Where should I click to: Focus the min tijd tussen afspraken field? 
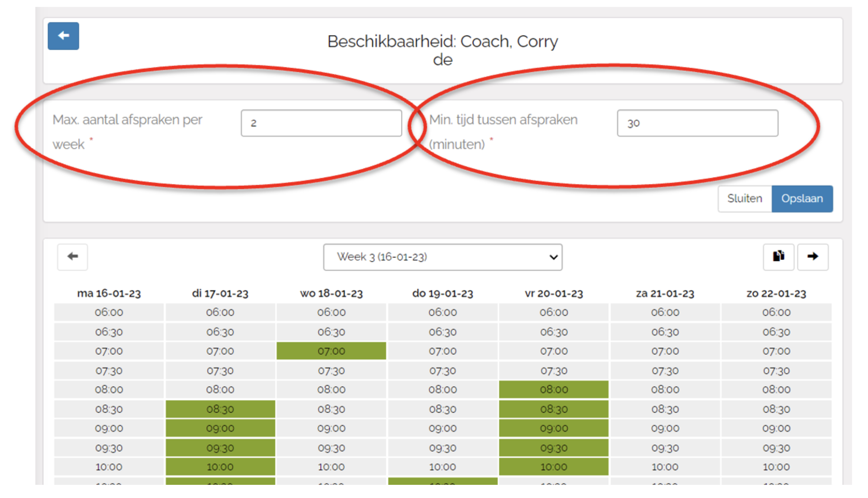pos(697,123)
